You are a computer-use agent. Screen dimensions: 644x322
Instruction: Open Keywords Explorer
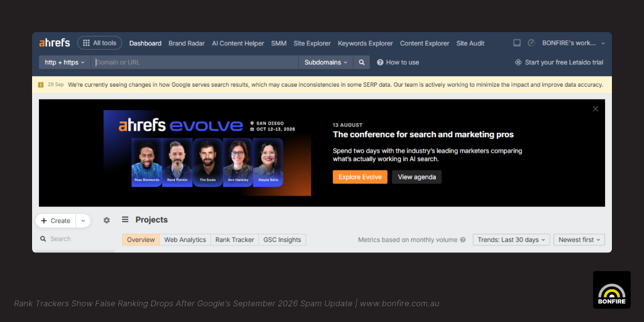365,43
